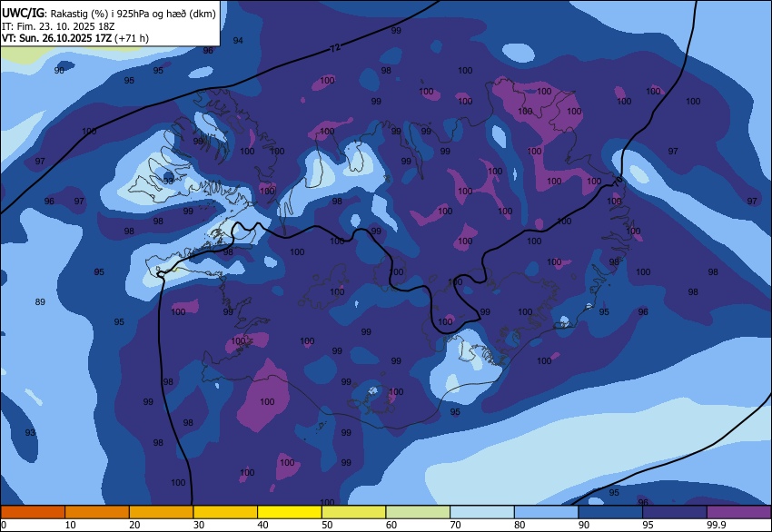Select the legend tick label '20'
This screenshot has height=532, width=772.
[134, 525]
